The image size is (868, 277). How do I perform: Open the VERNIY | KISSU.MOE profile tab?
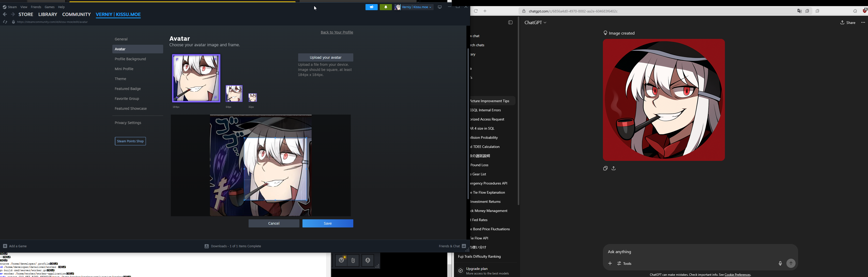tap(118, 14)
